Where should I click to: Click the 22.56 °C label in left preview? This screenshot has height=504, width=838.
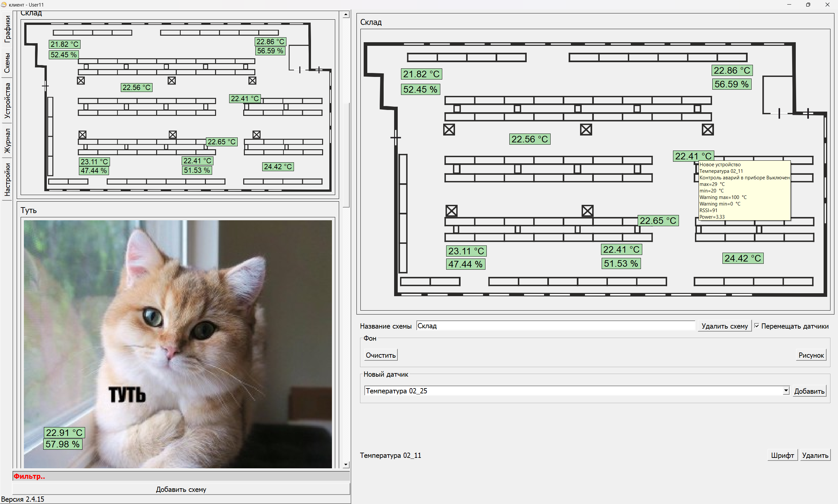(137, 87)
